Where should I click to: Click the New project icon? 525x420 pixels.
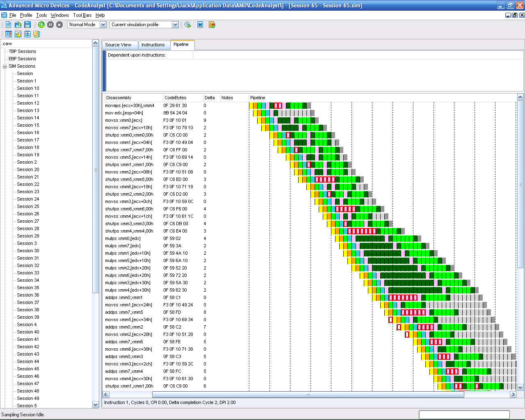point(8,25)
